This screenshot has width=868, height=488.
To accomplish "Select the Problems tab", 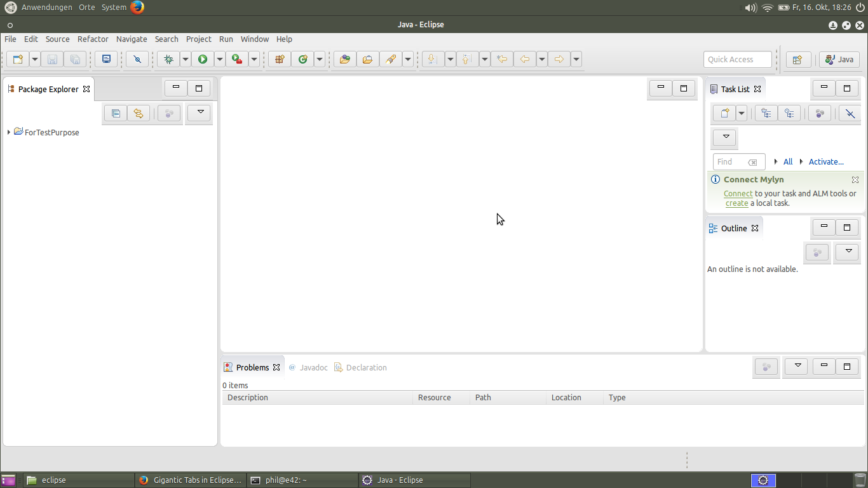I will (x=252, y=367).
